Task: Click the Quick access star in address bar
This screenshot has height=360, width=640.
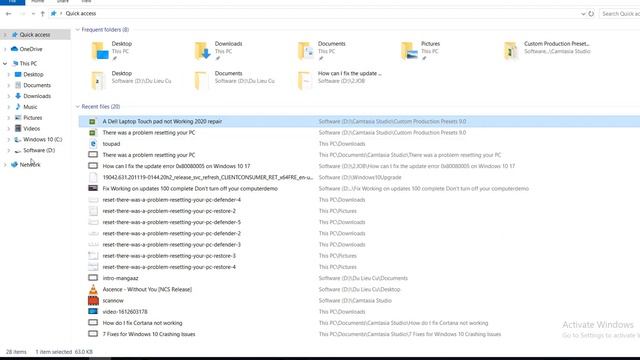Action: pos(53,13)
